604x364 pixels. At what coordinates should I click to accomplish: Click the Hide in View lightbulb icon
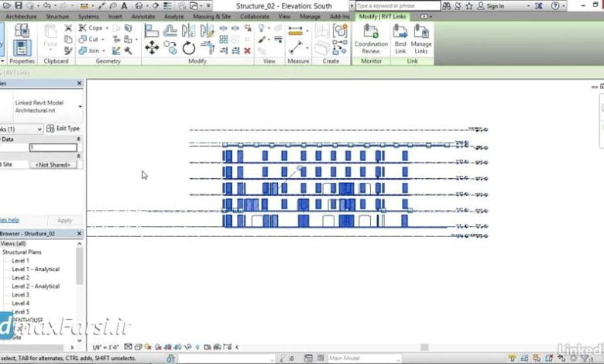(262, 28)
